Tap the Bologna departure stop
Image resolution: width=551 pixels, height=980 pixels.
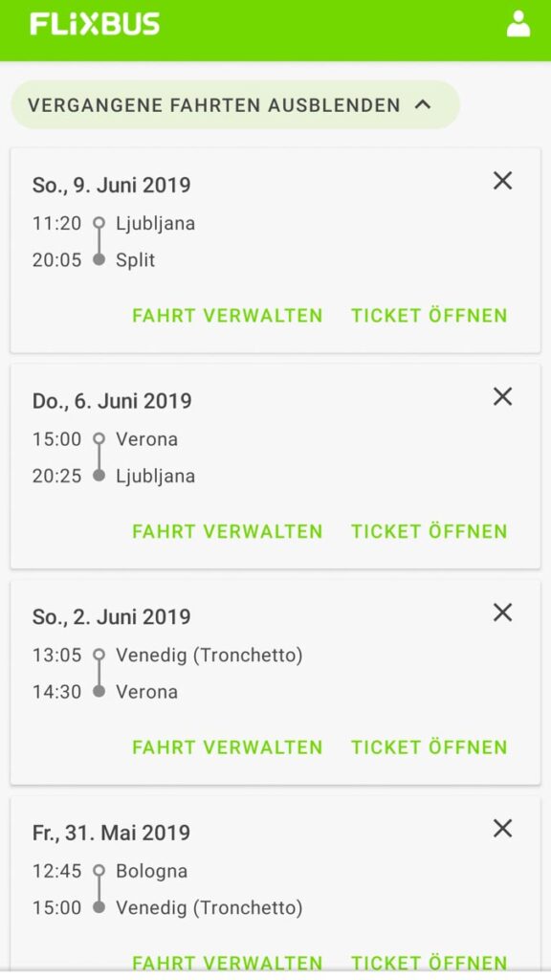[152, 871]
